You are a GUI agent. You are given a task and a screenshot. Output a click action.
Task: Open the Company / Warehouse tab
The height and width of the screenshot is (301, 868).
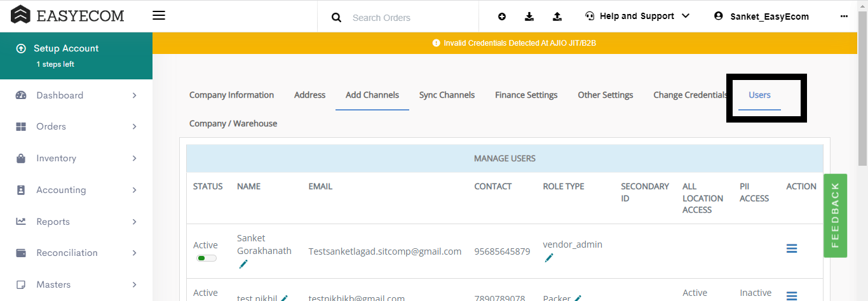pyautogui.click(x=233, y=123)
